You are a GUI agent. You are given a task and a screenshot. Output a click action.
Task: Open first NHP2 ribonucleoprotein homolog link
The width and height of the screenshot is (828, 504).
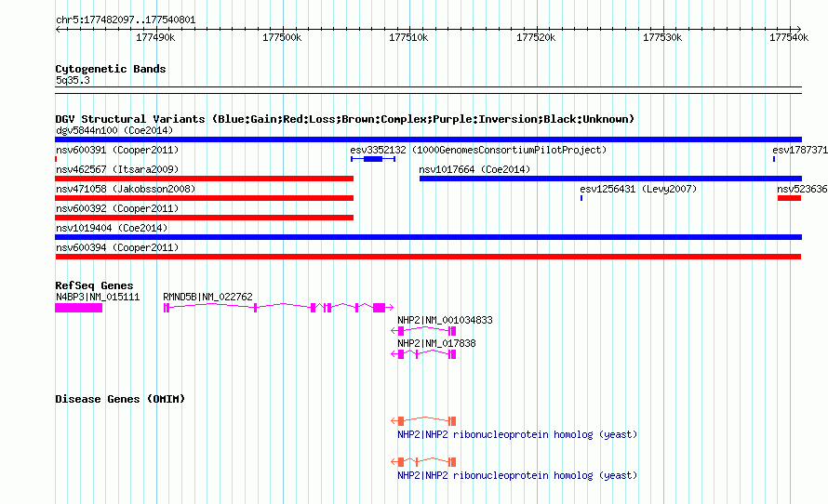[517, 435]
